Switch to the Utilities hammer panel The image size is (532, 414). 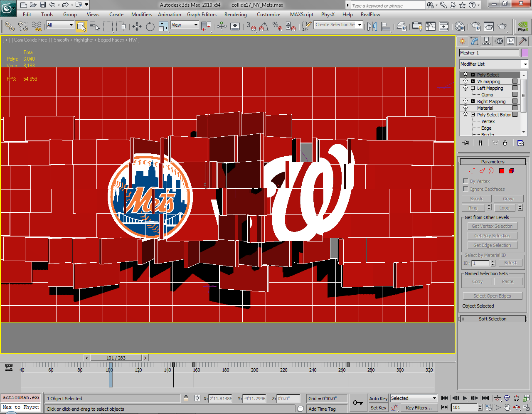pos(523,41)
